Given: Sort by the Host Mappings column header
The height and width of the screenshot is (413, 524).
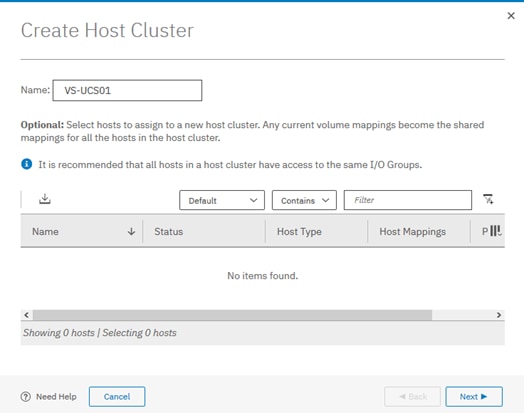Looking at the screenshot, I should (x=412, y=232).
